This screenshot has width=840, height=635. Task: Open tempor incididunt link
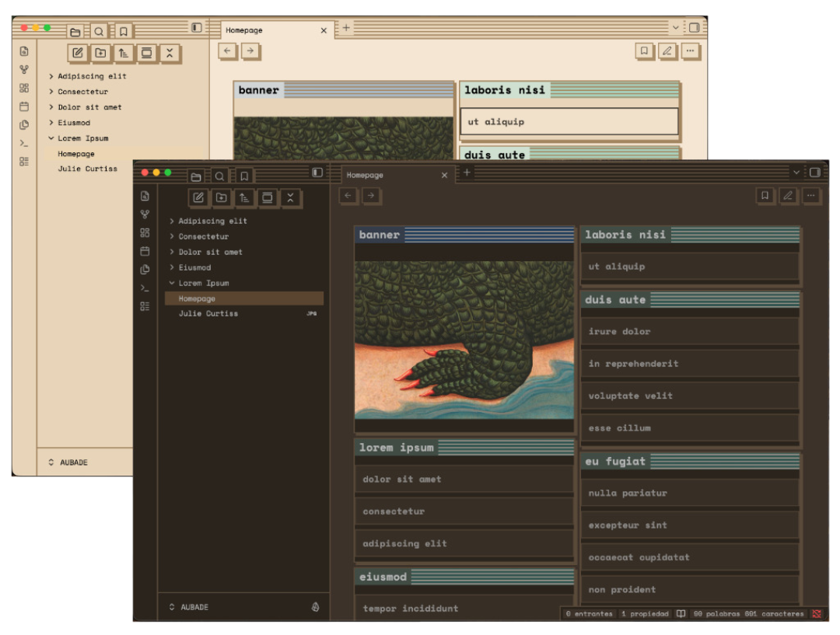click(464, 609)
